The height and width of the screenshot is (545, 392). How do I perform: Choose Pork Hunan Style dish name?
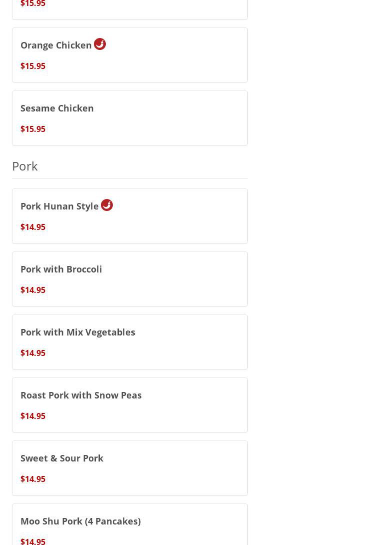(x=59, y=206)
